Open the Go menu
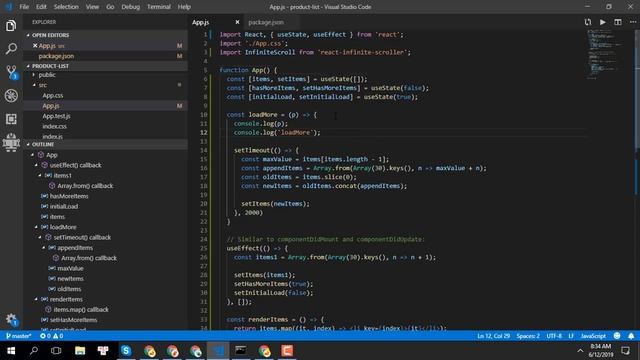 coord(110,7)
